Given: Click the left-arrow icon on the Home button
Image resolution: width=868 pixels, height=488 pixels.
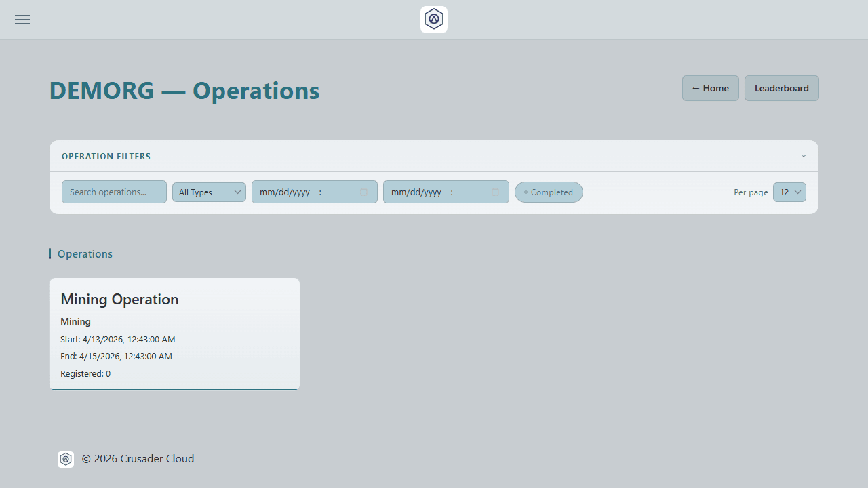Looking at the screenshot, I should click(694, 88).
